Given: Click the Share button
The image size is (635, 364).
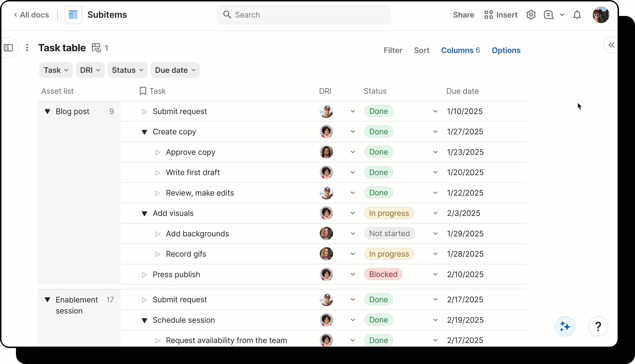Looking at the screenshot, I should point(463,15).
